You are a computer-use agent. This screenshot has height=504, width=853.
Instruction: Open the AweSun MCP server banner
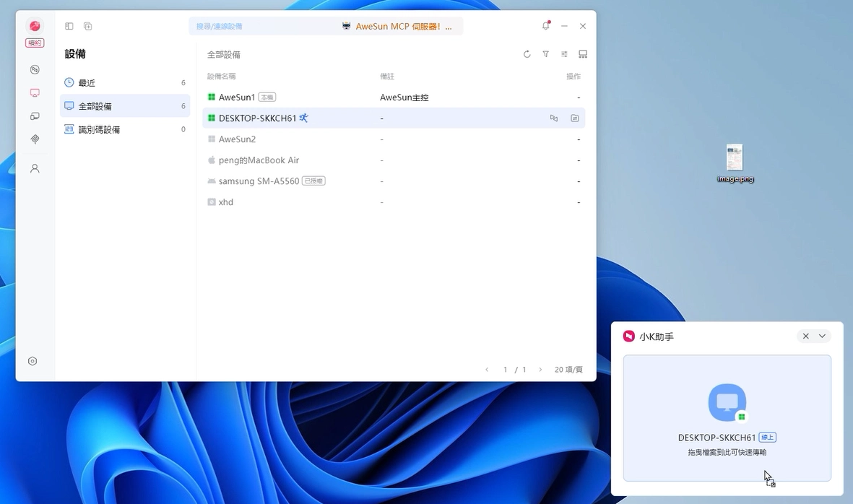point(397,26)
